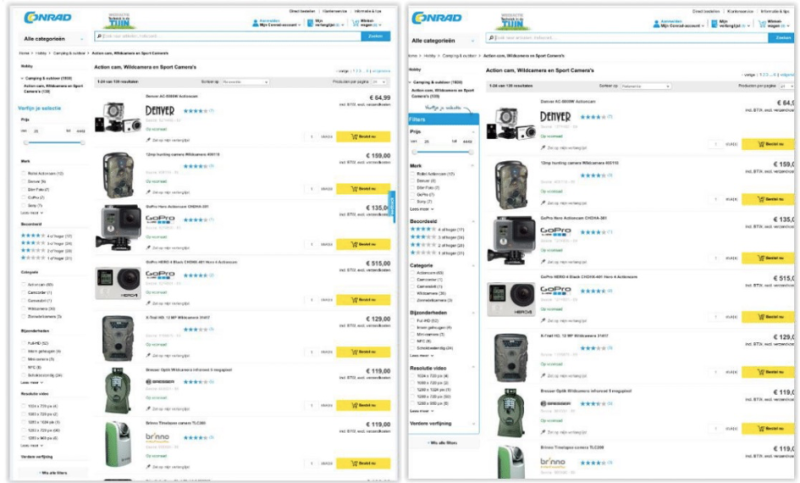Tick GoPro brand checkbox on left page

(x=23, y=197)
